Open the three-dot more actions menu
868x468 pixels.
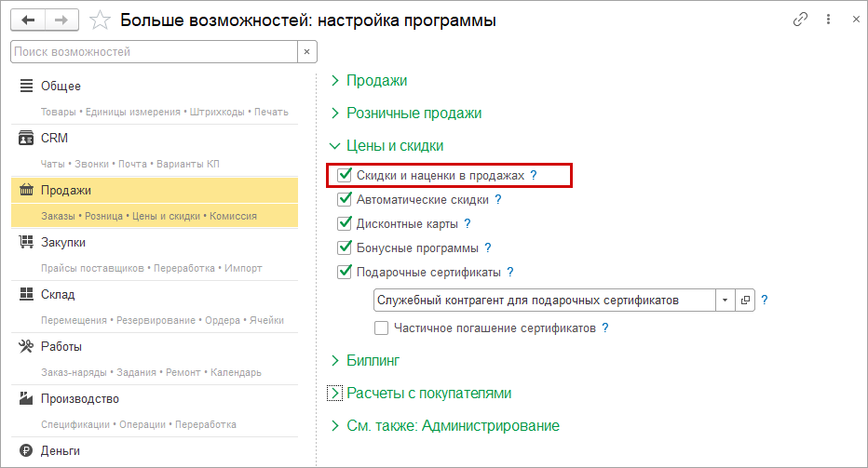point(828,20)
